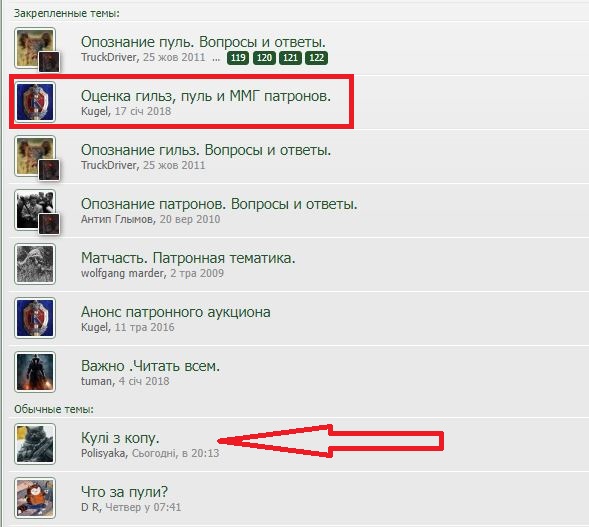Open the TruckDriver author profile link under Опознание гильз

click(x=109, y=165)
